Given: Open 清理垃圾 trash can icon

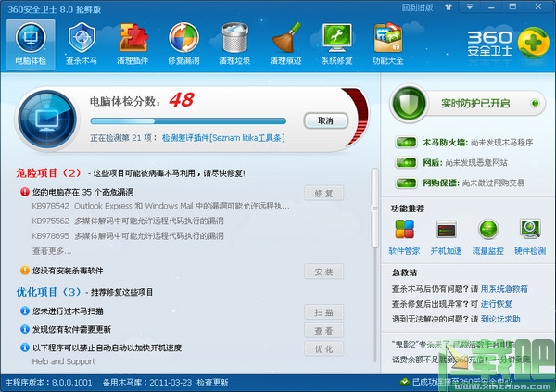Looking at the screenshot, I should click(x=234, y=44).
